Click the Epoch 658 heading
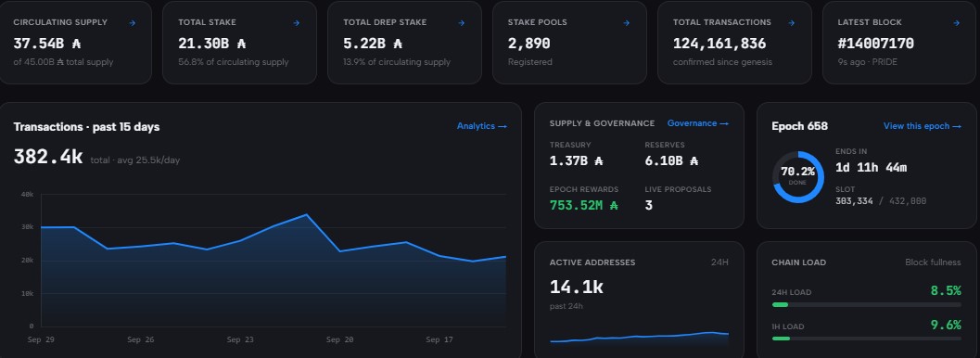 [799, 126]
